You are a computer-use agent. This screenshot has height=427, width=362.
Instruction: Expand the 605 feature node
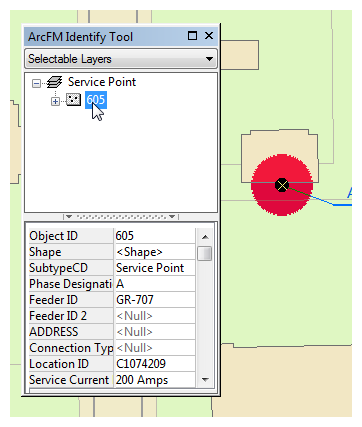(x=55, y=101)
